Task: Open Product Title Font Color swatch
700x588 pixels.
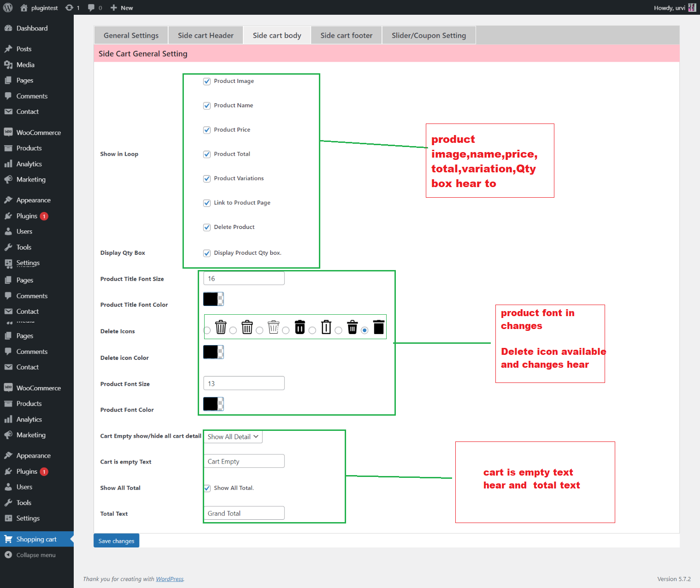Action: pyautogui.click(x=213, y=299)
